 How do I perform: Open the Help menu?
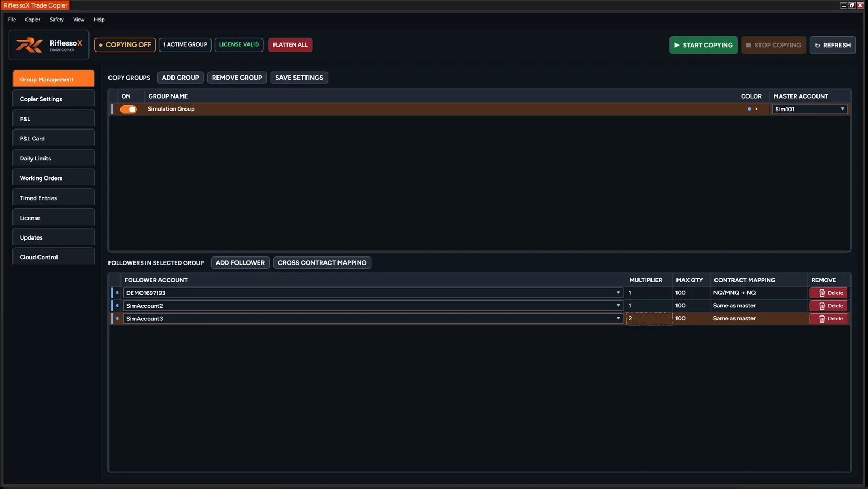pyautogui.click(x=99, y=20)
